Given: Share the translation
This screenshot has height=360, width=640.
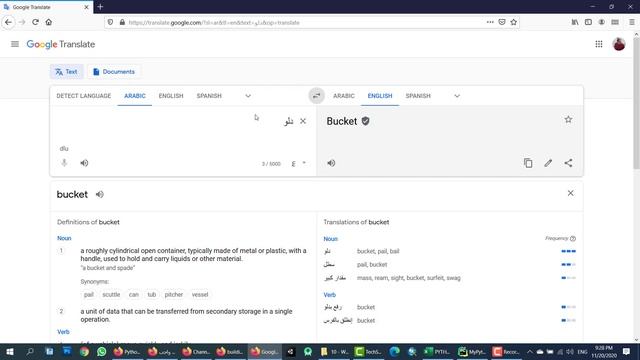Looking at the screenshot, I should click(568, 163).
